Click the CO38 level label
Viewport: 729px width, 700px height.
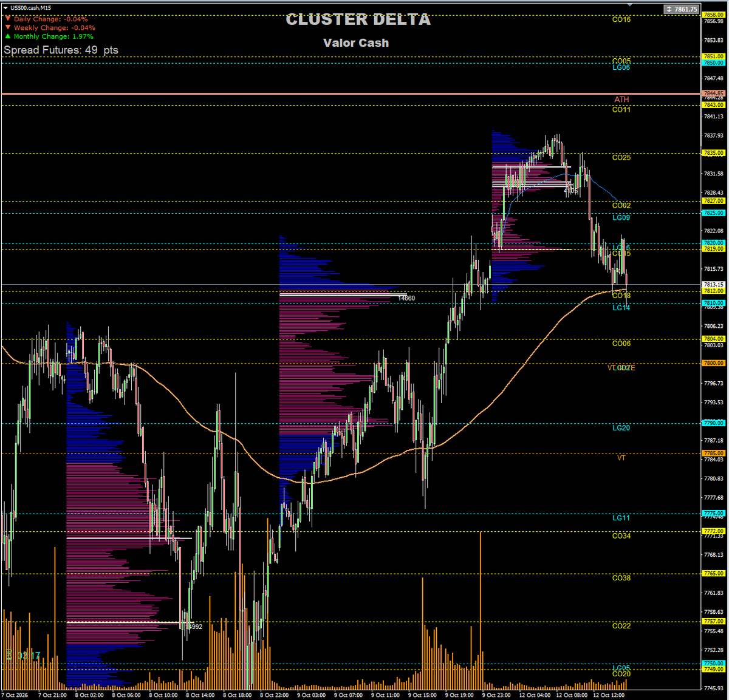(621, 578)
